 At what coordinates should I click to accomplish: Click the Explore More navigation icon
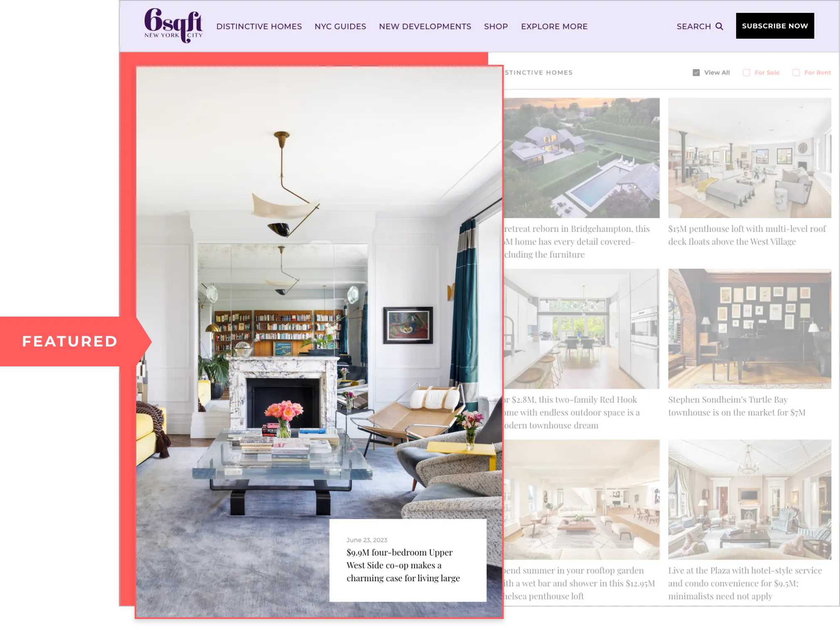point(554,27)
